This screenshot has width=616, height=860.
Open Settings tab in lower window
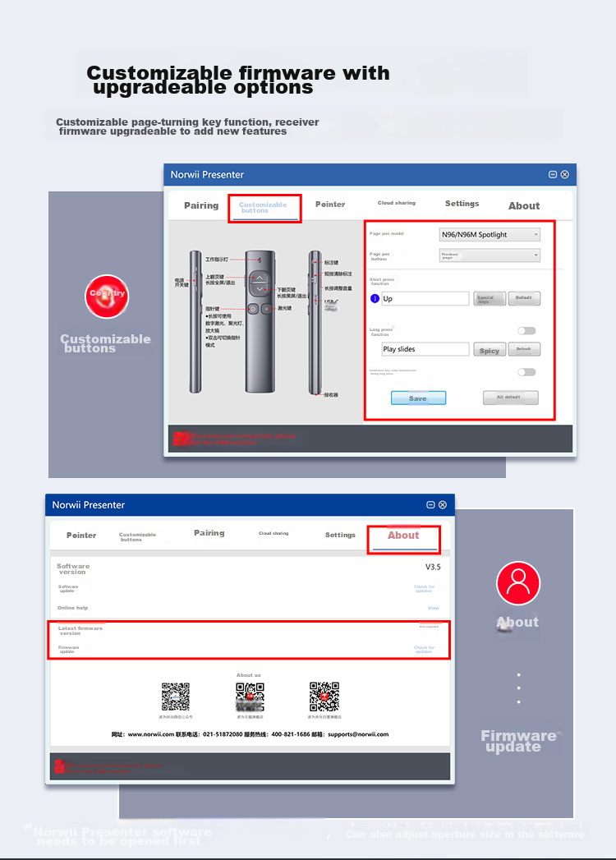(x=340, y=535)
